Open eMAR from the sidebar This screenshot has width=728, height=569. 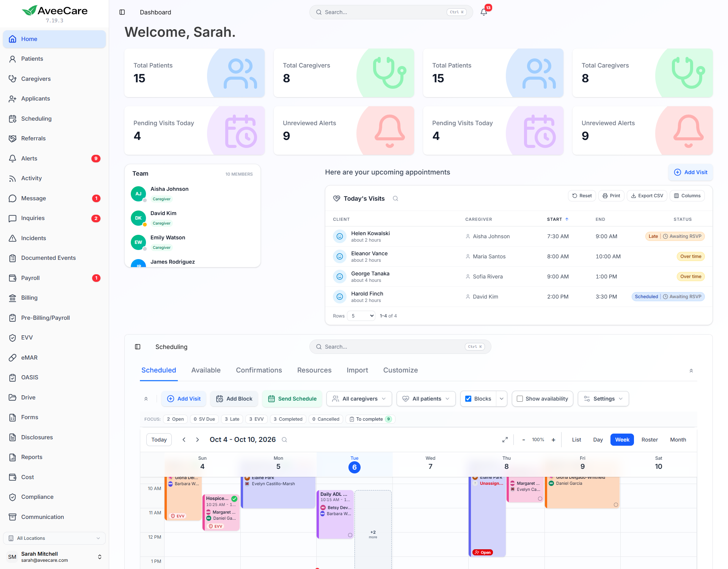54,357
